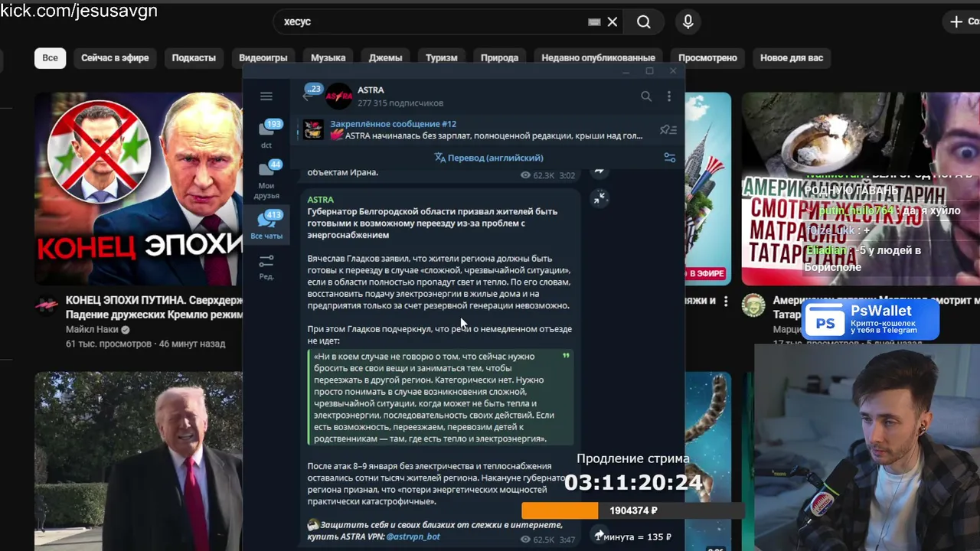Maximize the Telegram window
980x551 pixels.
(649, 71)
